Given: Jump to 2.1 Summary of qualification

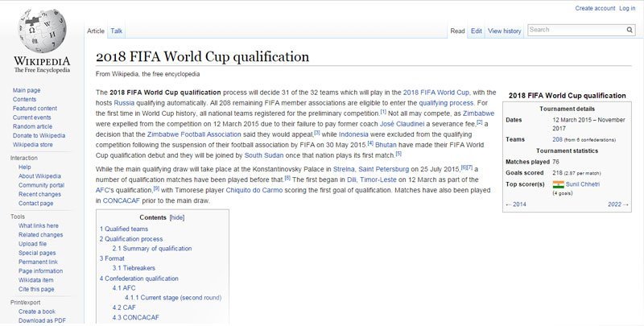Looking at the screenshot, I should point(152,249).
